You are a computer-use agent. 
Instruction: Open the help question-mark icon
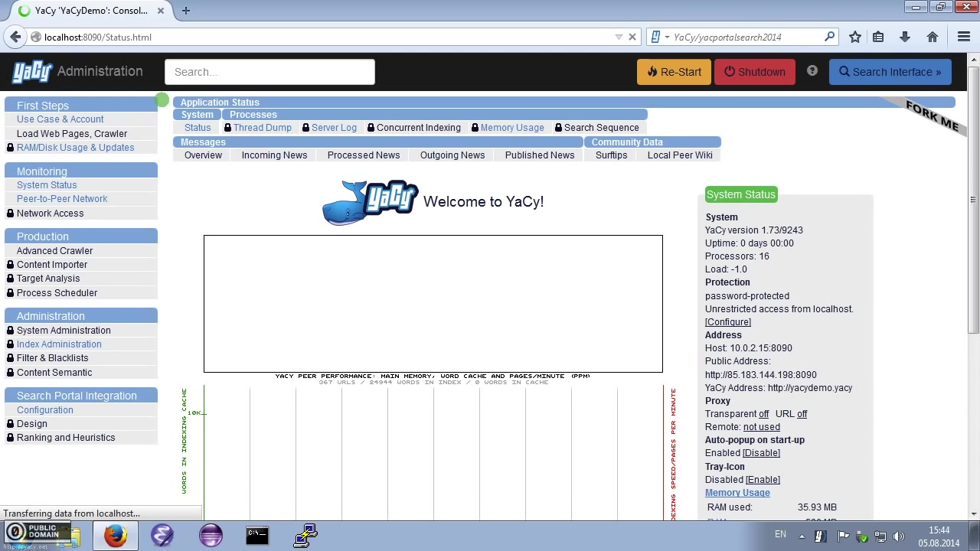[x=812, y=71]
